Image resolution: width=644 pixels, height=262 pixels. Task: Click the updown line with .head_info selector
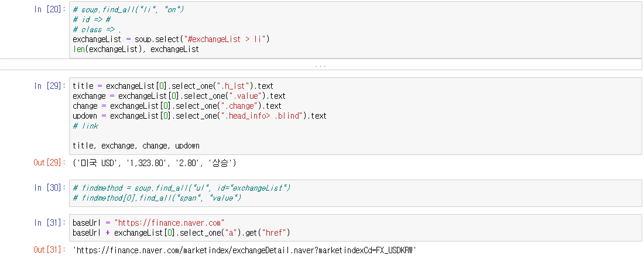point(200,116)
